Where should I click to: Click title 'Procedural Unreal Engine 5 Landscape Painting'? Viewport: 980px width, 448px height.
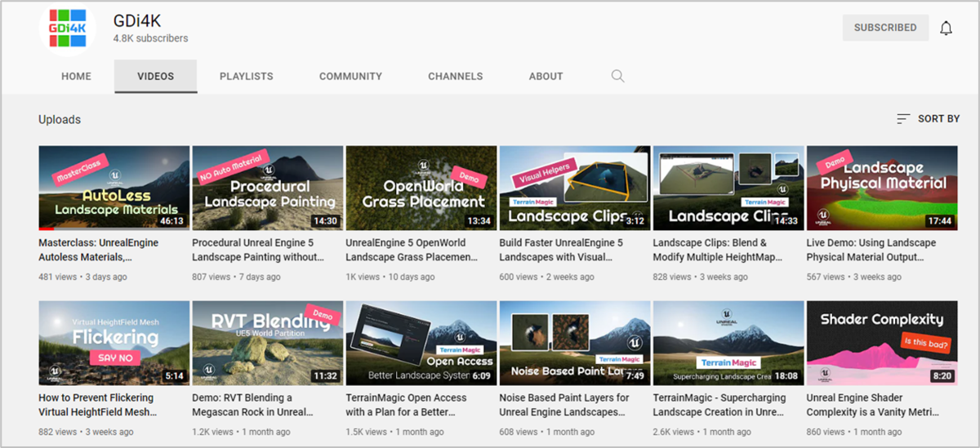pyautogui.click(x=258, y=250)
